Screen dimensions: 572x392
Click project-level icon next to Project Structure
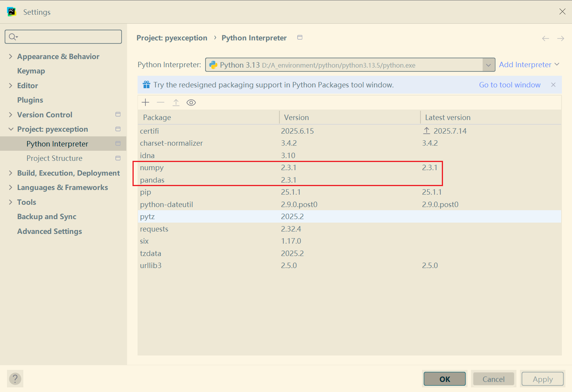(118, 158)
